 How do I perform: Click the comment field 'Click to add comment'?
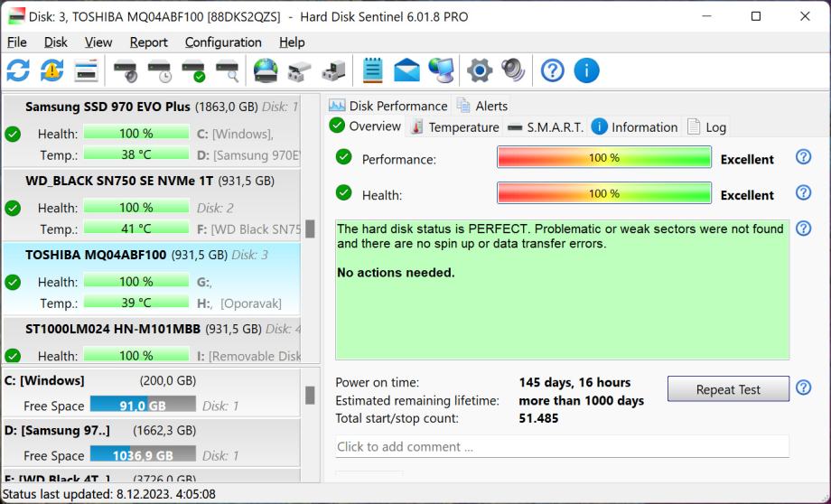point(563,447)
